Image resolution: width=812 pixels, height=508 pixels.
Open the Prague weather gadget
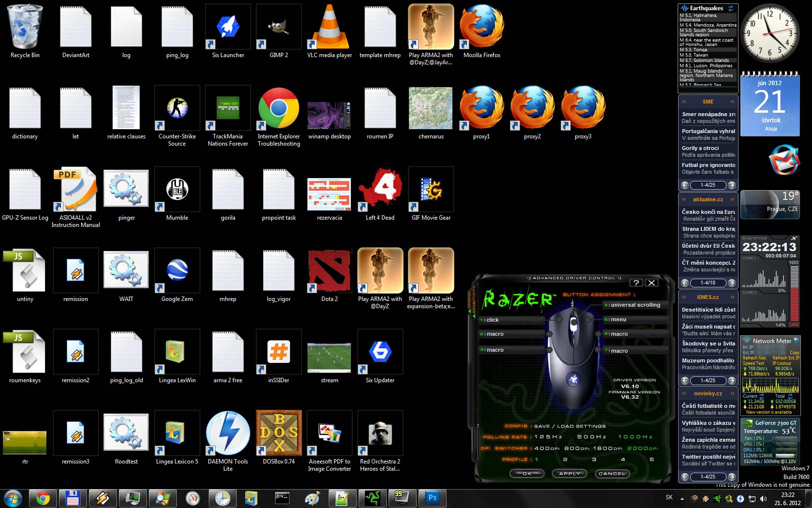click(770, 205)
